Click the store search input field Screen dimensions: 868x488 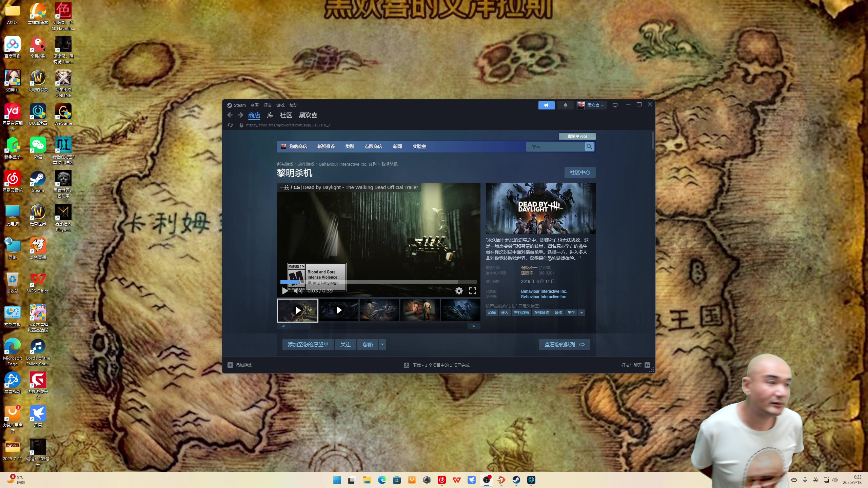point(555,146)
